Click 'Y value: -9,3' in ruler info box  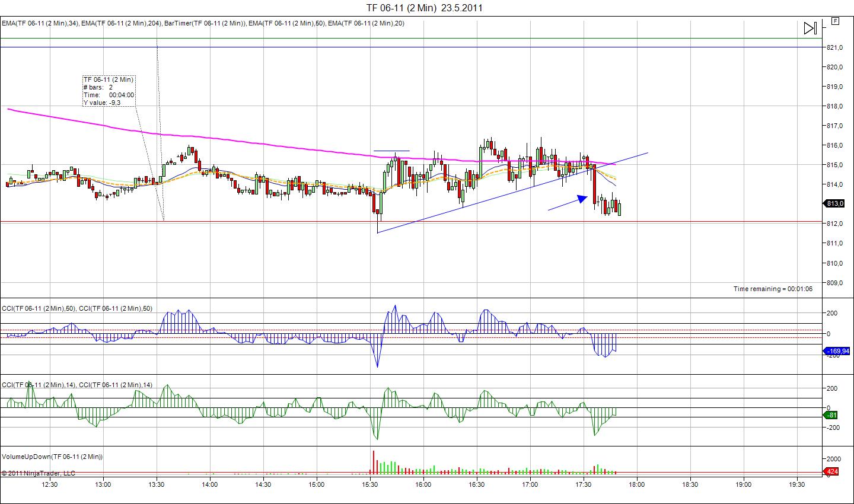click(x=102, y=103)
